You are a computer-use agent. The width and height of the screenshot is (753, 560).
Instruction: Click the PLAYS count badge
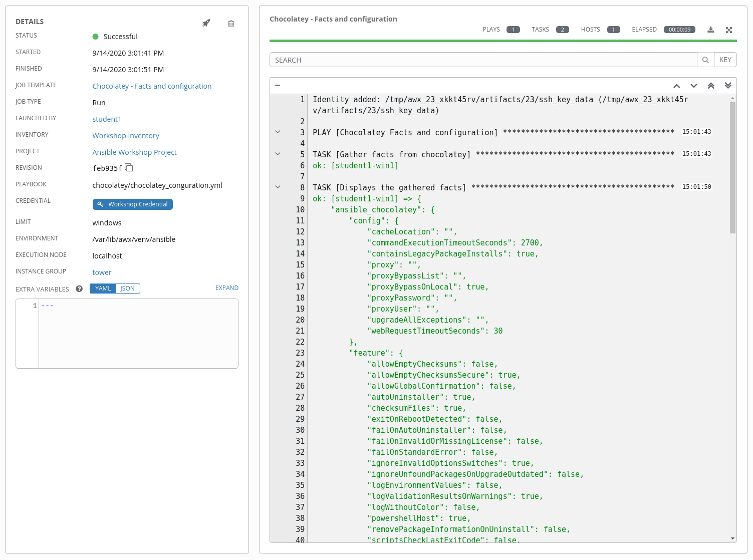tap(513, 30)
